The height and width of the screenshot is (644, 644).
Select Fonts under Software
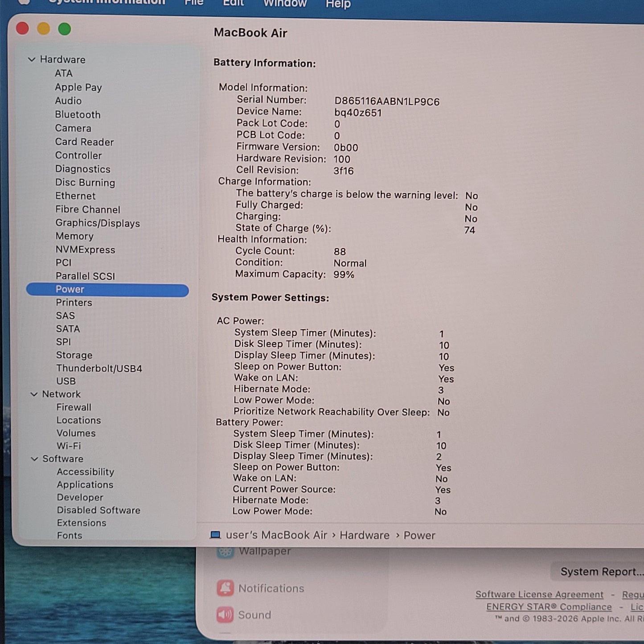70,536
